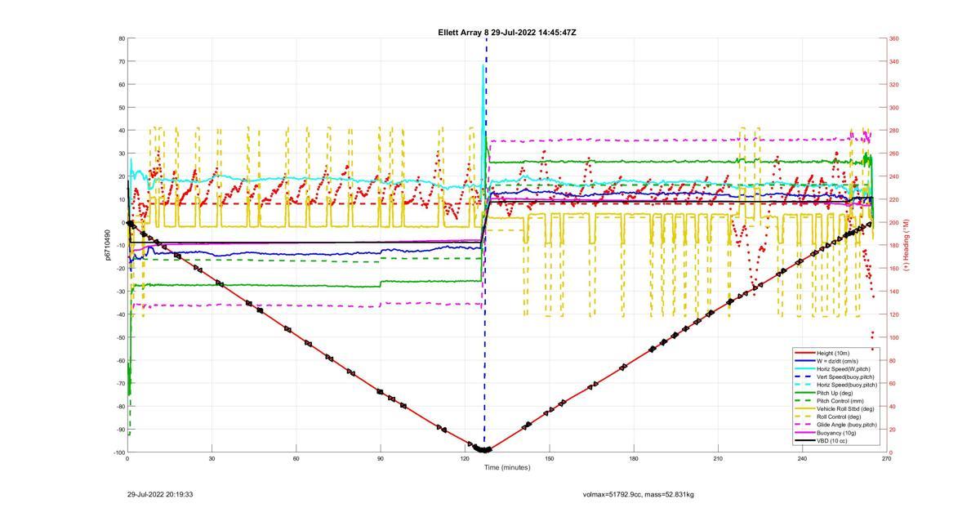Click x-axis tick label '180'
Image resolution: width=980 pixels, height=508 pixels.
pos(634,459)
